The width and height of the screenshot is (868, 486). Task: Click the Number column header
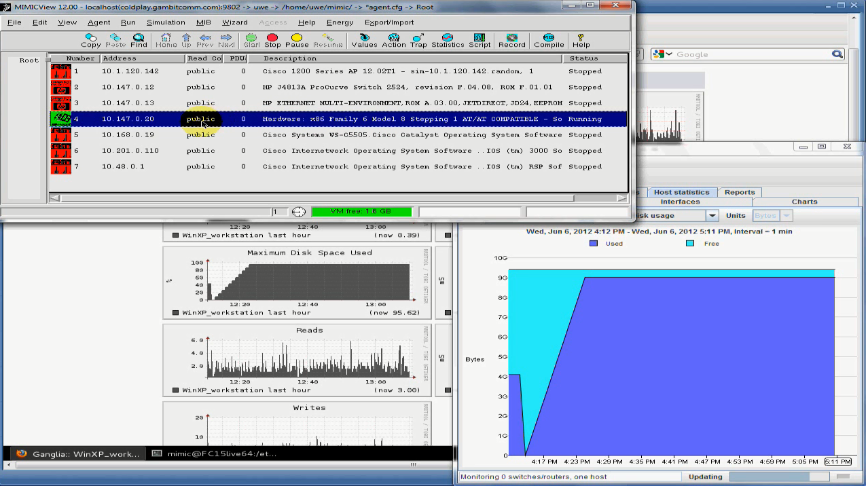click(x=73, y=58)
